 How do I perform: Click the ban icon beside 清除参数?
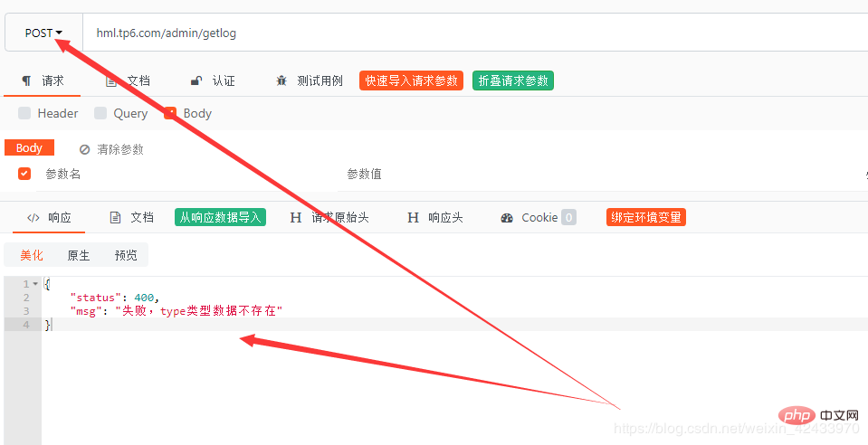[85, 149]
